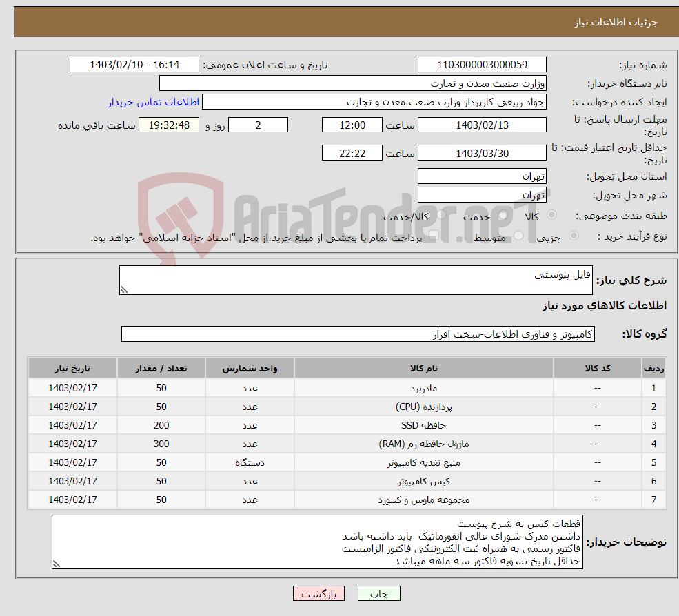Click the 22:22 time field
The width and height of the screenshot is (679, 616).
[x=352, y=153]
